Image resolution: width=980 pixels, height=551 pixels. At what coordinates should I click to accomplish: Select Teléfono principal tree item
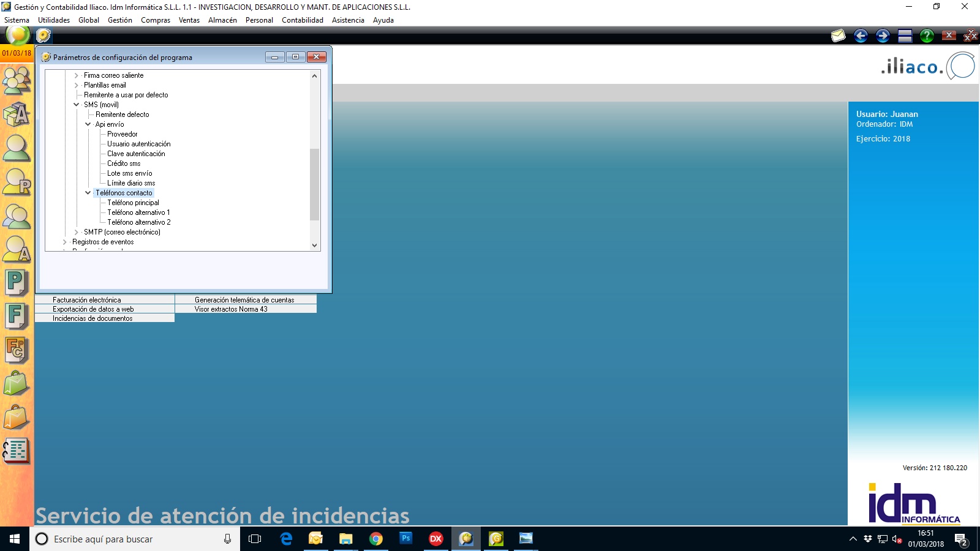[133, 203]
